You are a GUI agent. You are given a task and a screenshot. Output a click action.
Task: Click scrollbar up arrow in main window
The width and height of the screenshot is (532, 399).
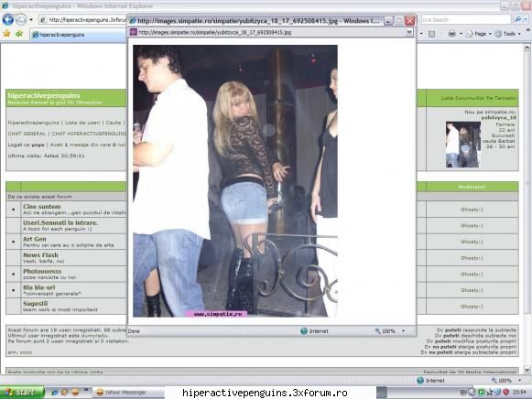527,48
